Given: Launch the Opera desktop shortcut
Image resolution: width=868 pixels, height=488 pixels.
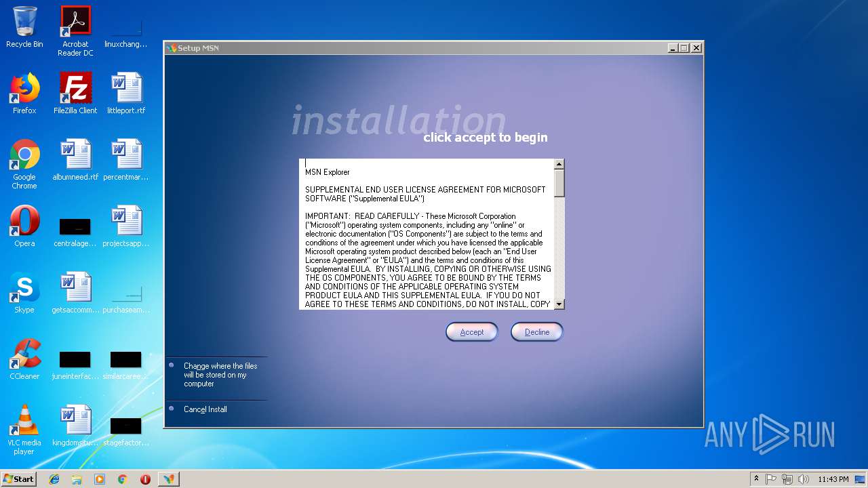Looking at the screenshot, I should coord(24,226).
